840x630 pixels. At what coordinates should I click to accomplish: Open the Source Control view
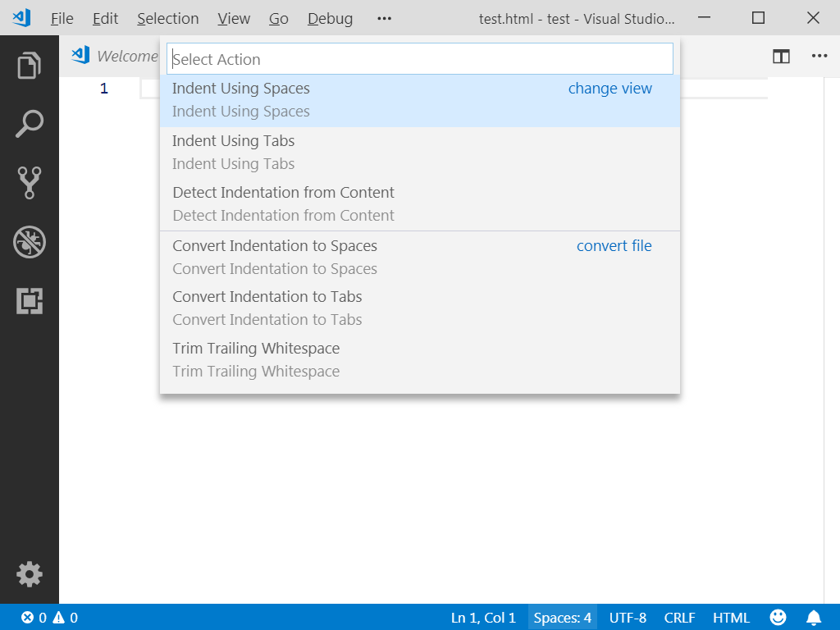pos(29,183)
